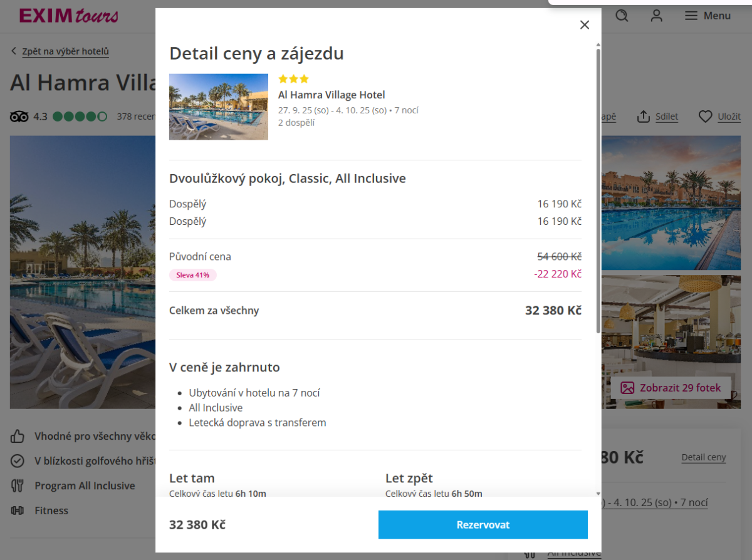Click the Rezervovat button
The height and width of the screenshot is (560, 752).
(483, 525)
